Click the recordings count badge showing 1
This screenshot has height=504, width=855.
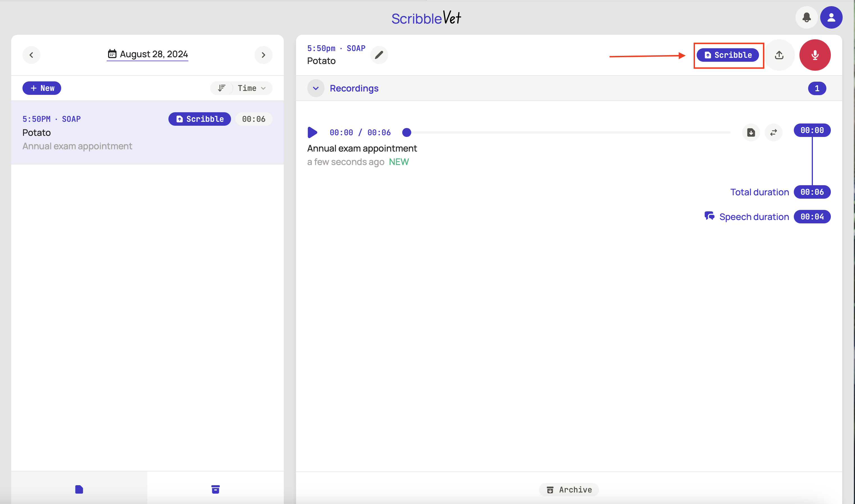[817, 88]
